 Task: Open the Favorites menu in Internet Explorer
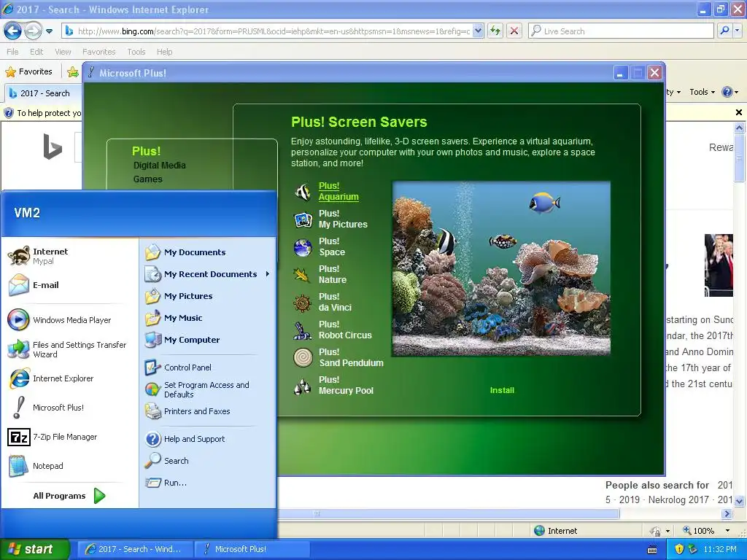[98, 52]
